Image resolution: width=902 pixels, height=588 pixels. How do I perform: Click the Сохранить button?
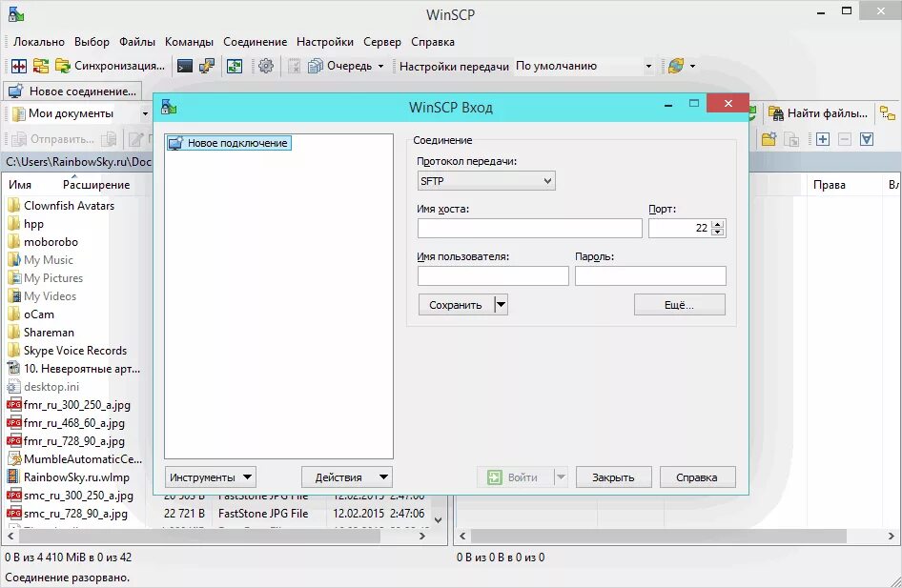click(456, 305)
